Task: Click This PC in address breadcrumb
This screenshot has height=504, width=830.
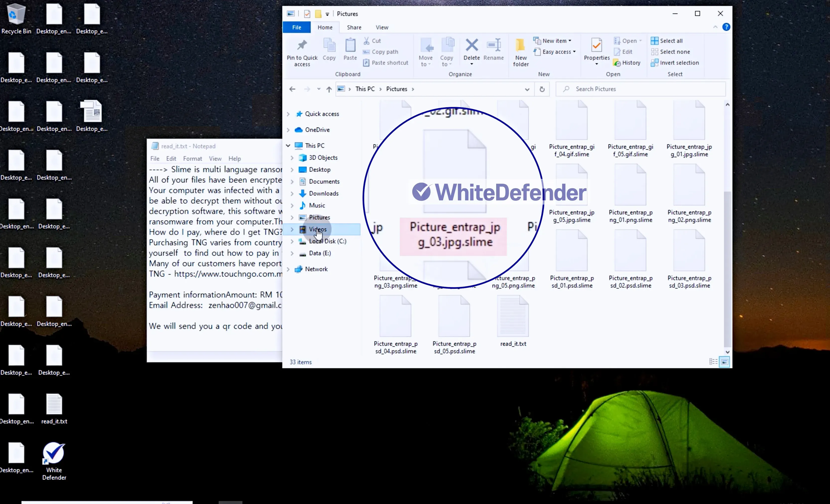Action: pyautogui.click(x=365, y=89)
